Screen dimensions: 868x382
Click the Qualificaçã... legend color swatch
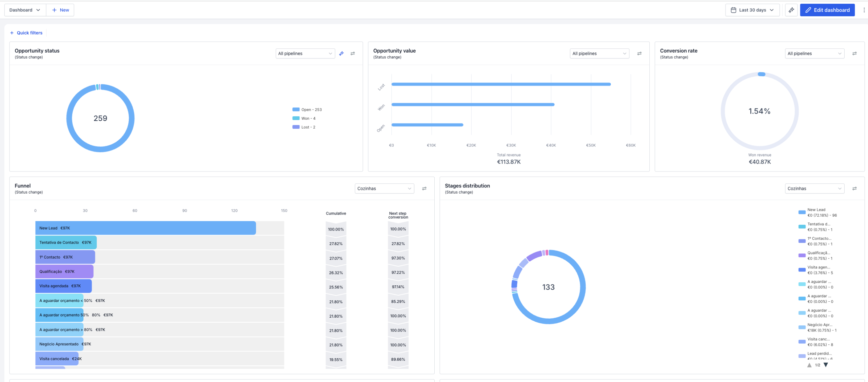(x=802, y=256)
